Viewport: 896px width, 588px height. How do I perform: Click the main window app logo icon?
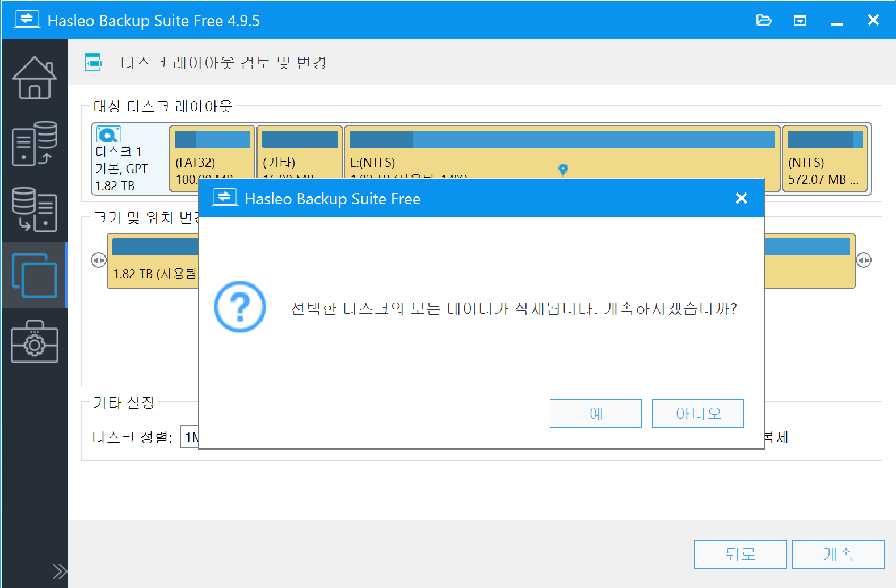[x=27, y=19]
